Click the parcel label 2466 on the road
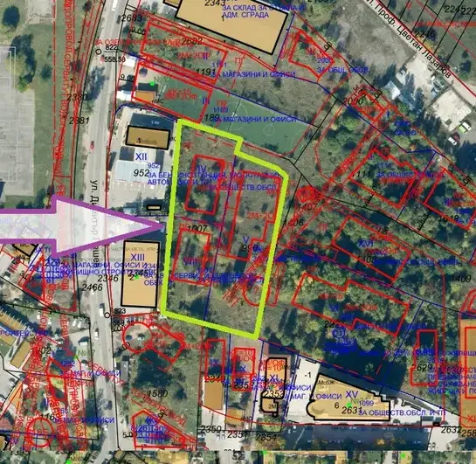 (x=93, y=287)
